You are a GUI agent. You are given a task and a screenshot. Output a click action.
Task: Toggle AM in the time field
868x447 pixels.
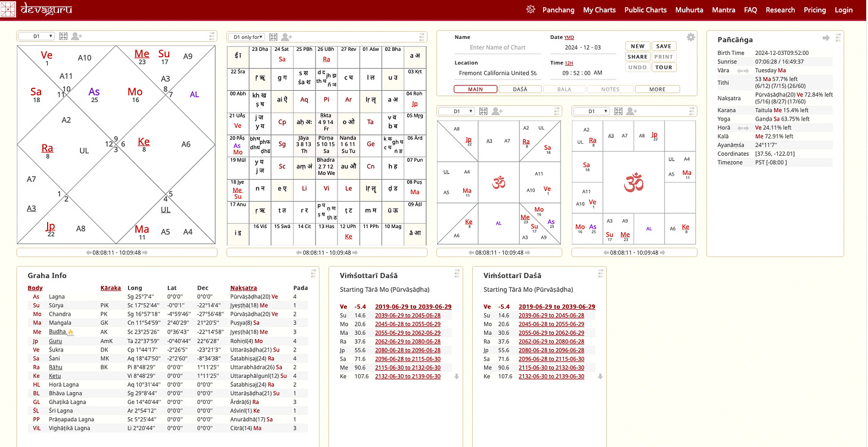(x=597, y=73)
